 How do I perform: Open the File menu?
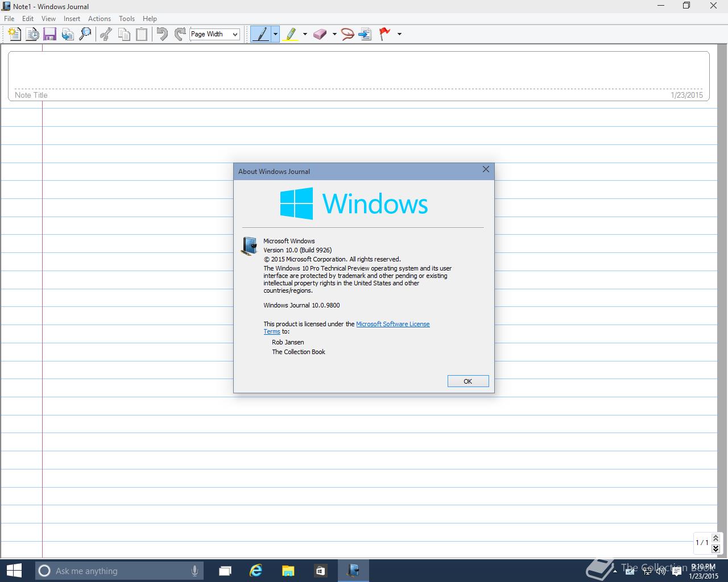click(10, 19)
